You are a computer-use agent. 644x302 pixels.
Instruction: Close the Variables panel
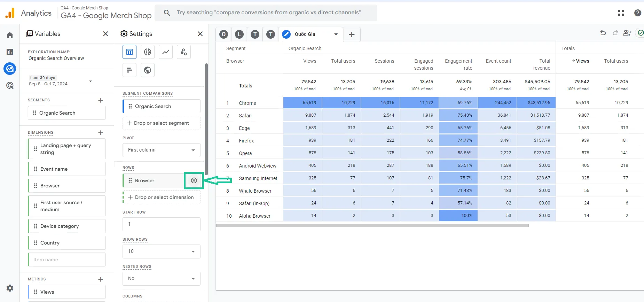105,34
